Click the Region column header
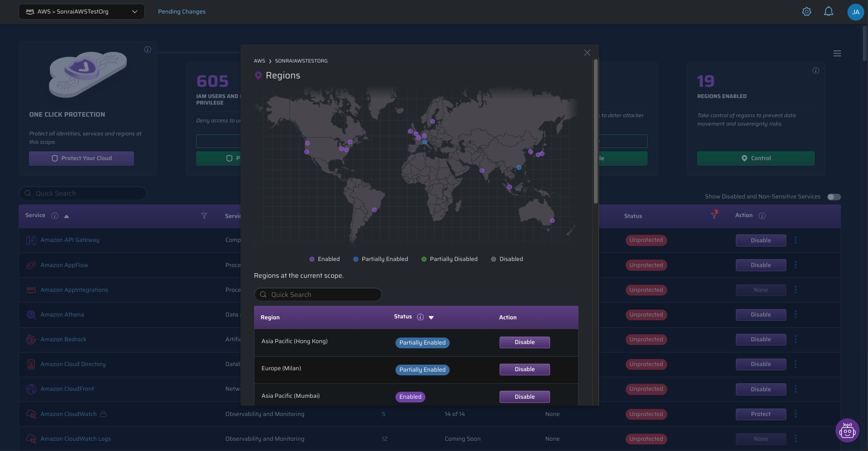868x451 pixels. point(270,317)
